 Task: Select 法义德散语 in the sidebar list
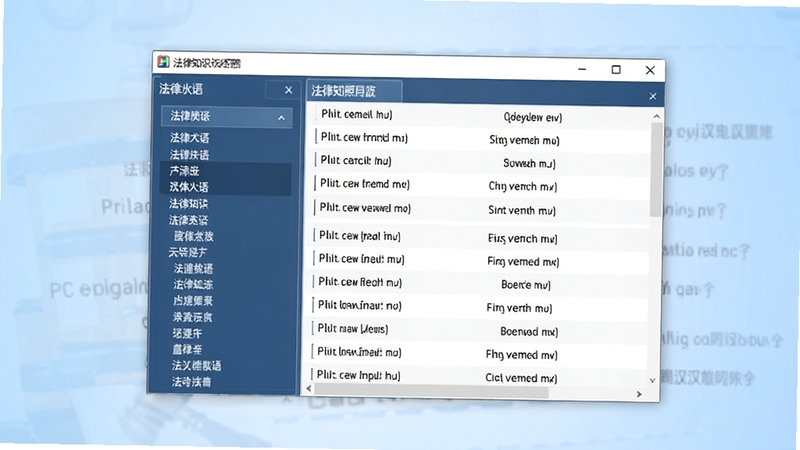[x=196, y=365]
